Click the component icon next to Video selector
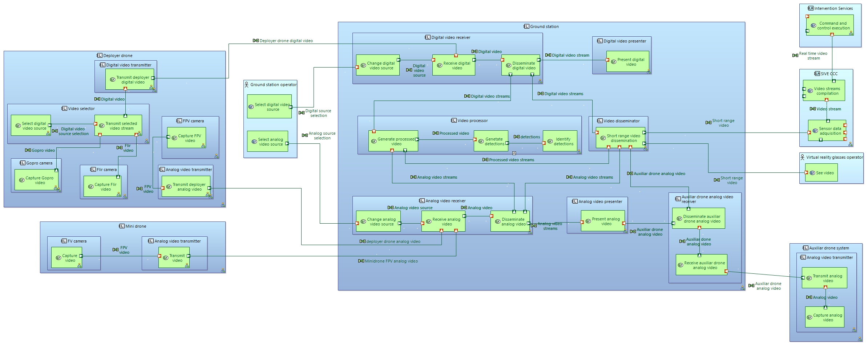Viewport: 868px width, 346px height. [64, 109]
